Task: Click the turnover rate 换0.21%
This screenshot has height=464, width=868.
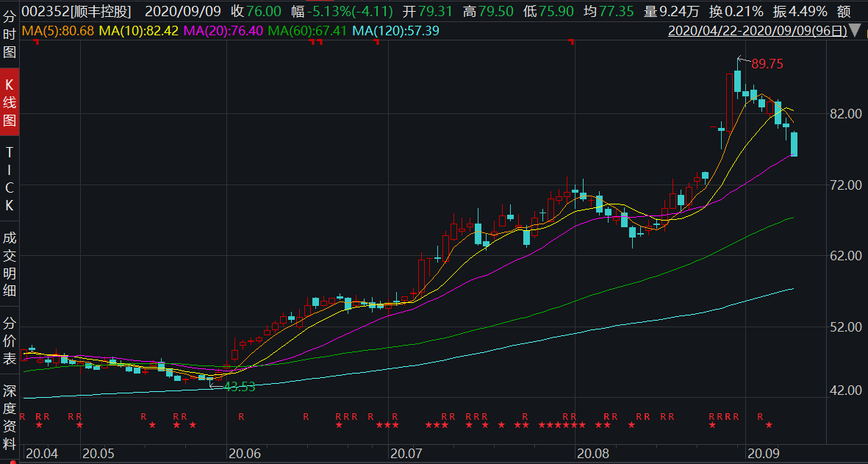Action: [736, 11]
